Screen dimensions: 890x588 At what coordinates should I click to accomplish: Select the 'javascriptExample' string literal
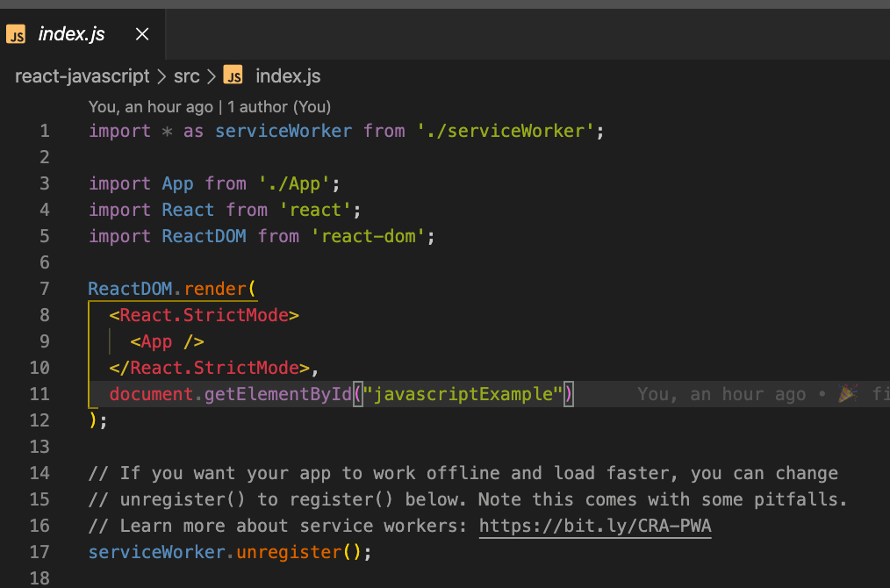point(463,394)
